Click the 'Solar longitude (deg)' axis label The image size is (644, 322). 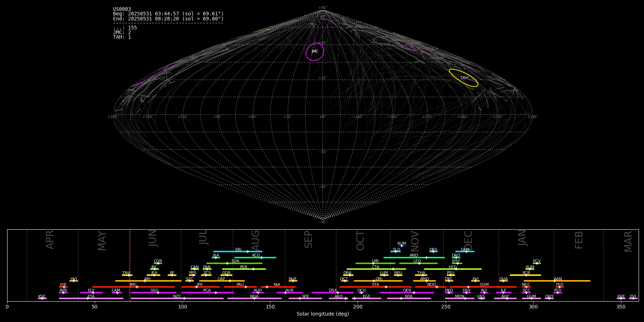[323, 314]
